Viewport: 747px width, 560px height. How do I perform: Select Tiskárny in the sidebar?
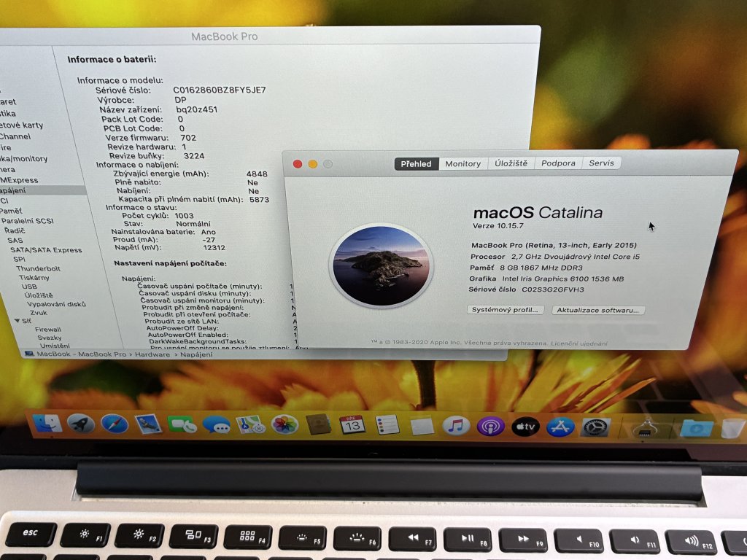pyautogui.click(x=34, y=277)
